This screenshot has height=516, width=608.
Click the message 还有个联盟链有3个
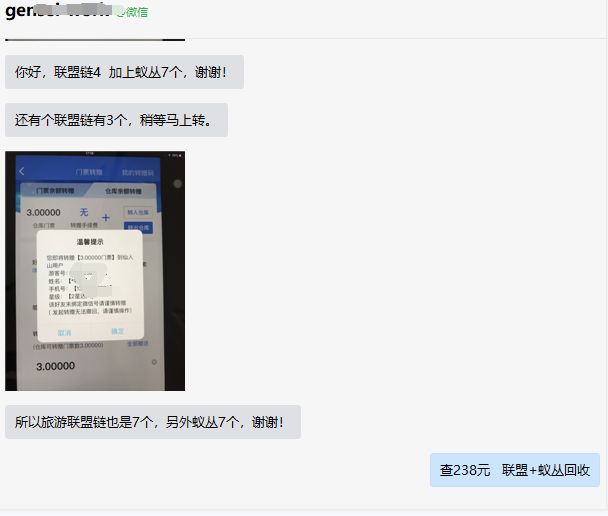pos(116,120)
